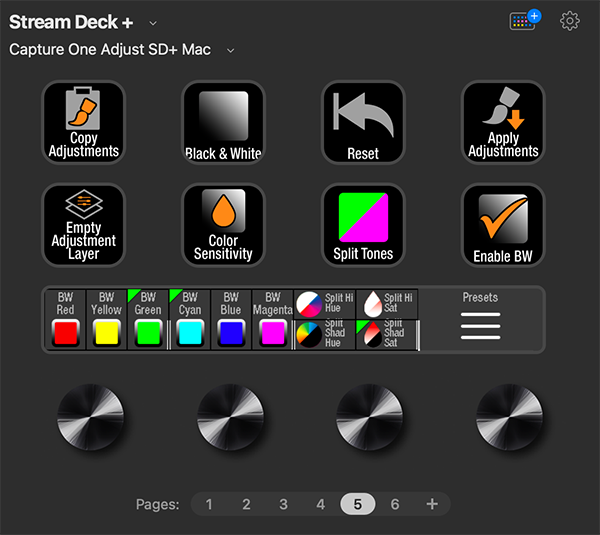Select the current page 5
This screenshot has height=535, width=600.
[358, 504]
